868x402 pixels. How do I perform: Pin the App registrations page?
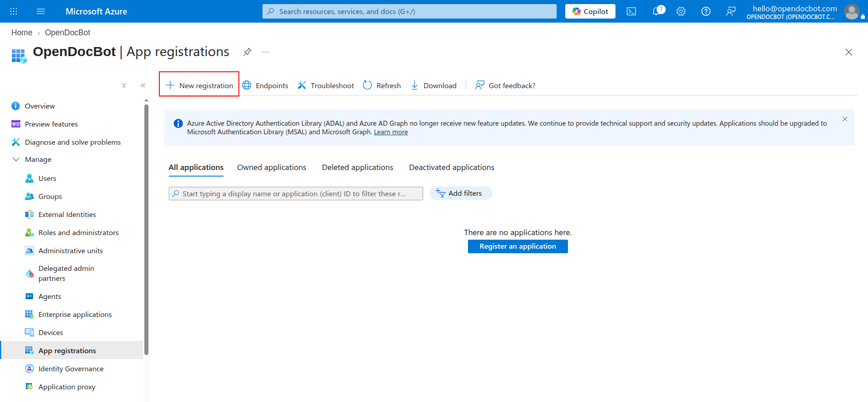point(247,52)
